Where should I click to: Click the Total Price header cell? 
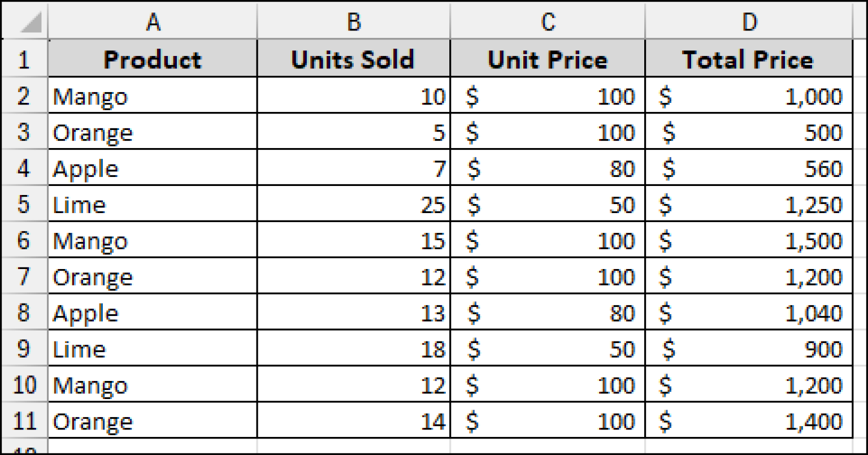click(749, 59)
